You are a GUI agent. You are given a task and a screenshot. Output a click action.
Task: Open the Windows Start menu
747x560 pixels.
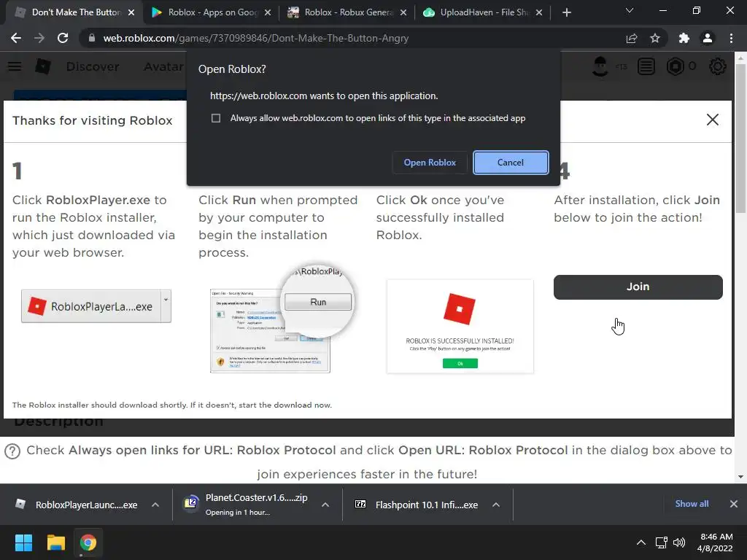pos(23,542)
